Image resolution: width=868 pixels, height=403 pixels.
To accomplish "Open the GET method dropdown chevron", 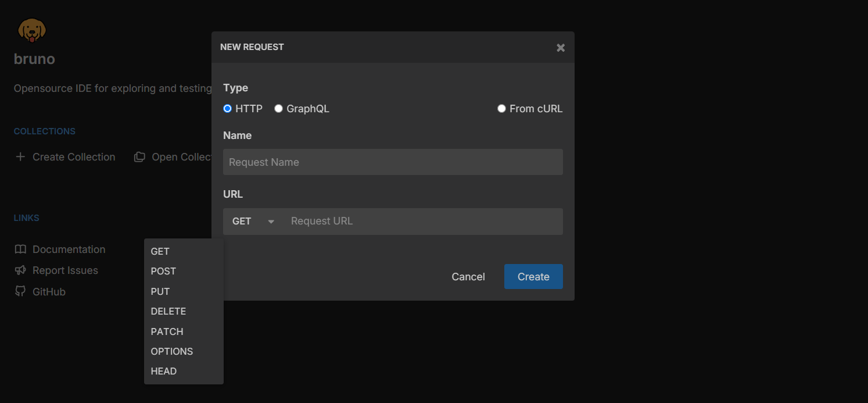I will (x=271, y=222).
